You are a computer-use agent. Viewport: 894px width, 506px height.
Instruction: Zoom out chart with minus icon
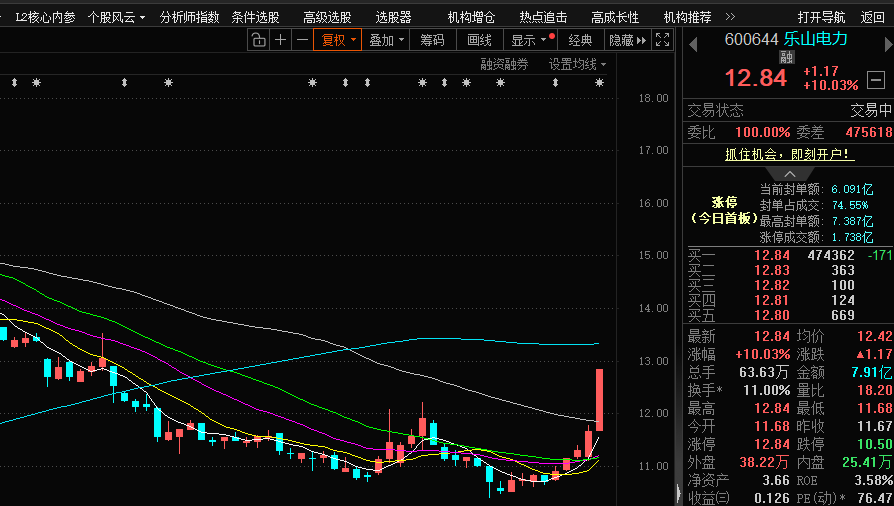pyautogui.click(x=301, y=40)
